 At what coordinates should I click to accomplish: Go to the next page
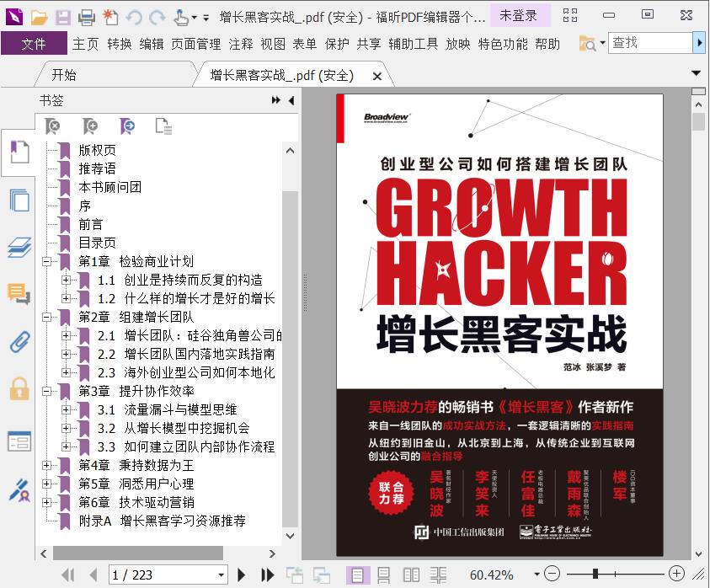click(242, 575)
